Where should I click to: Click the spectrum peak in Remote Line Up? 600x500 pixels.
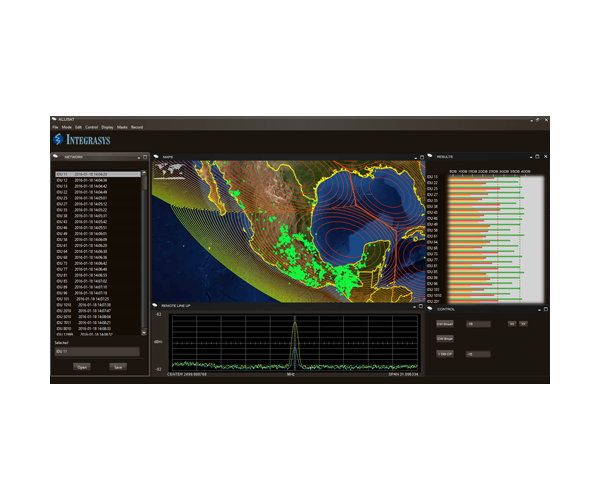(295, 324)
